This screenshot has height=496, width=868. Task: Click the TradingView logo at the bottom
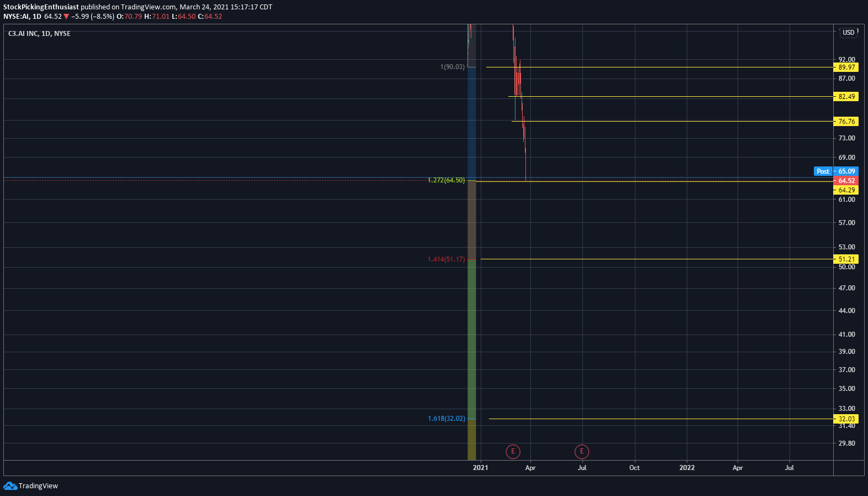point(30,485)
